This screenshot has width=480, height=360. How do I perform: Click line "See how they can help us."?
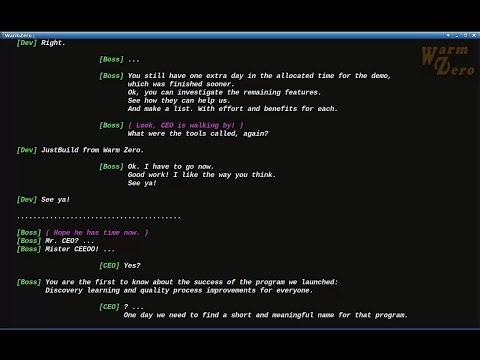point(179,101)
